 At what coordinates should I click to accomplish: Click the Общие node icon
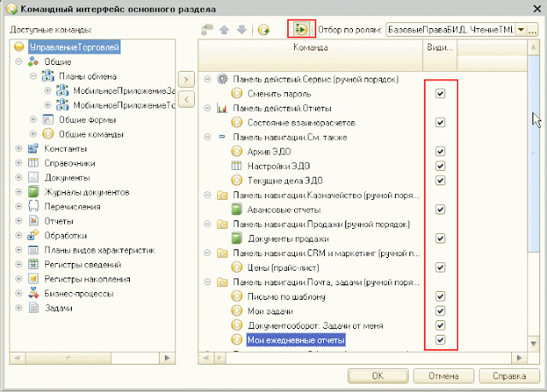33,61
